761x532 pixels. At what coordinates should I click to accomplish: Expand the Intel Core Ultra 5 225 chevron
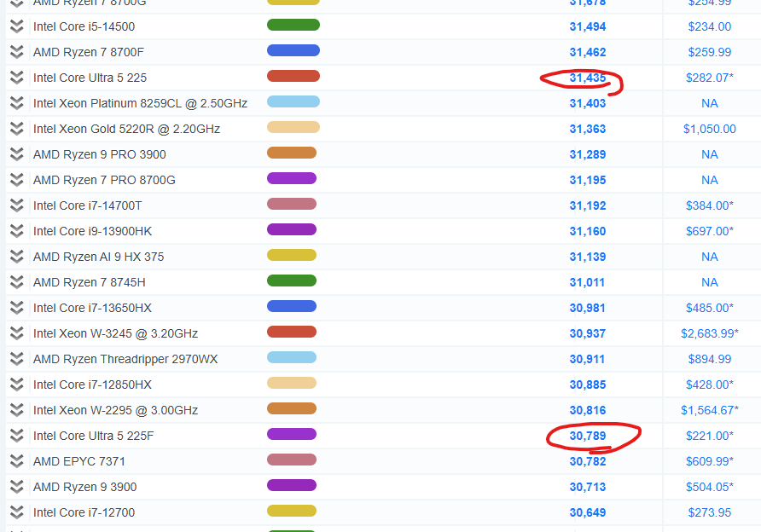(16, 78)
